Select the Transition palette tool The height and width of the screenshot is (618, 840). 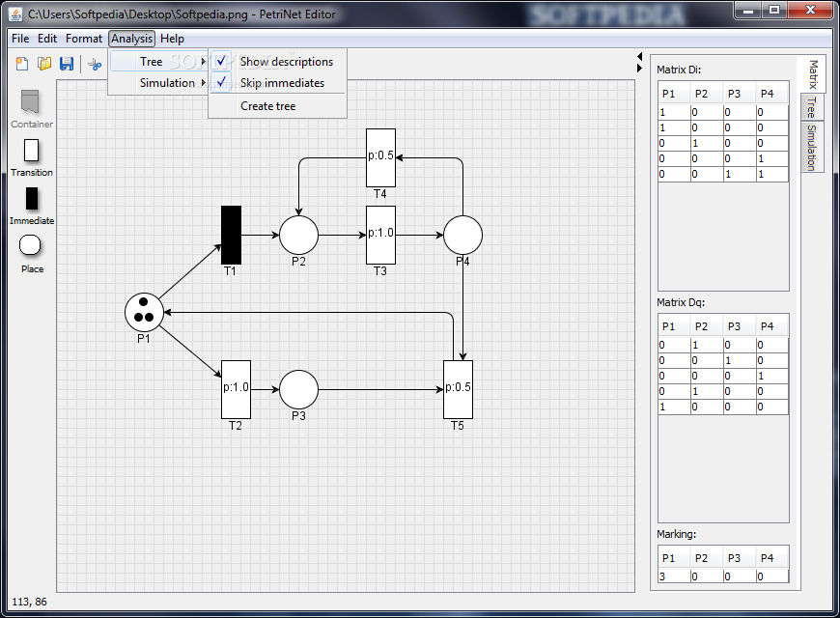coord(32,157)
